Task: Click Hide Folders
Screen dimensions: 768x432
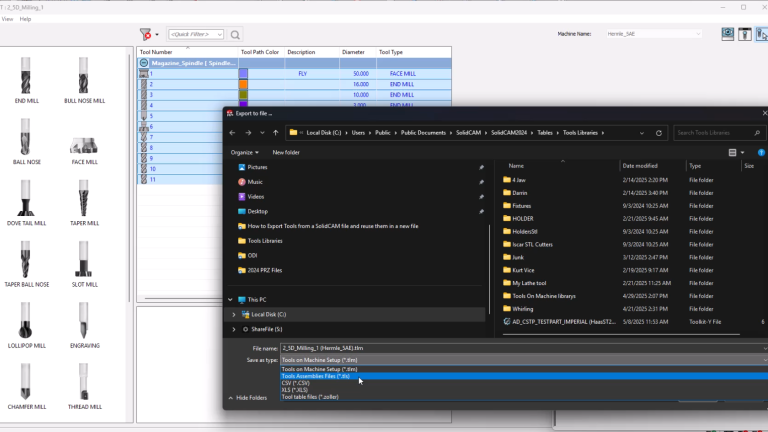Action: tap(248, 398)
